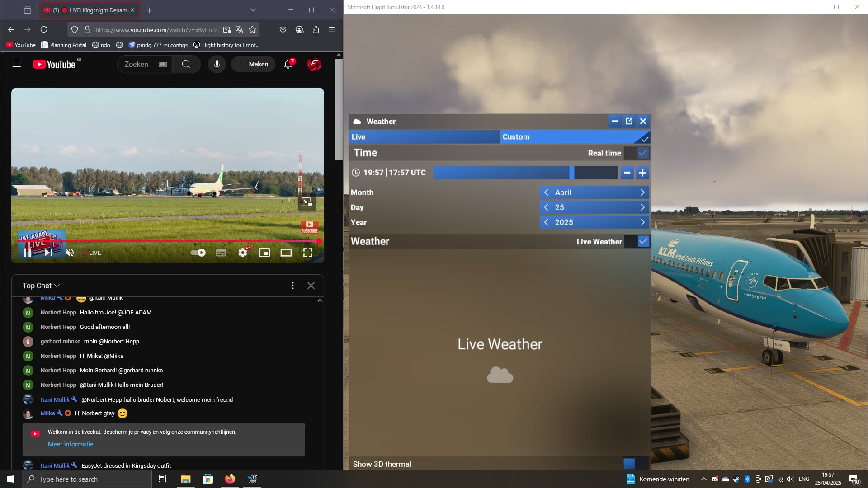Open the Planning Portal bookmark

tap(64, 45)
